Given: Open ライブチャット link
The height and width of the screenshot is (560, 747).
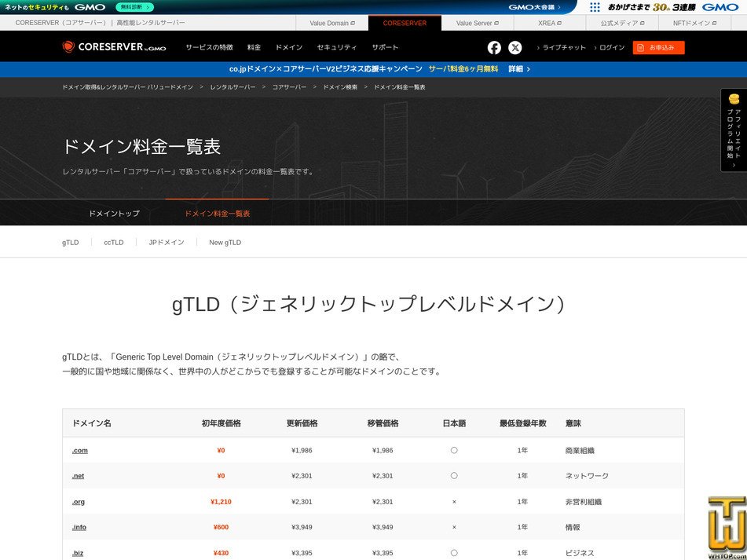Looking at the screenshot, I should tap(561, 48).
